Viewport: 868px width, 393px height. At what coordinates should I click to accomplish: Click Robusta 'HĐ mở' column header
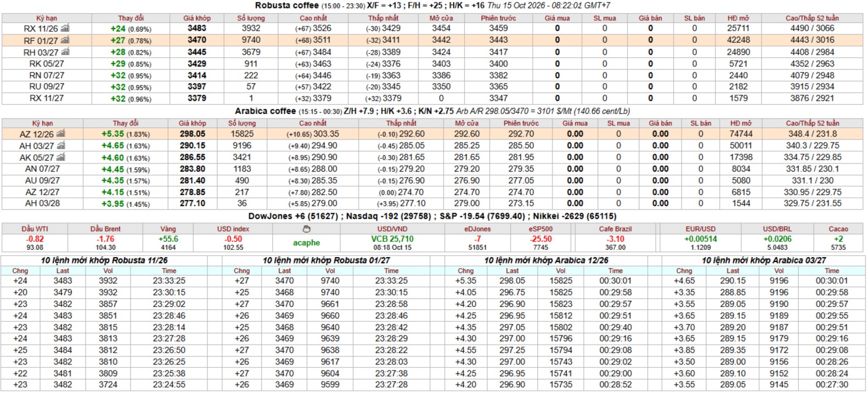click(x=738, y=18)
